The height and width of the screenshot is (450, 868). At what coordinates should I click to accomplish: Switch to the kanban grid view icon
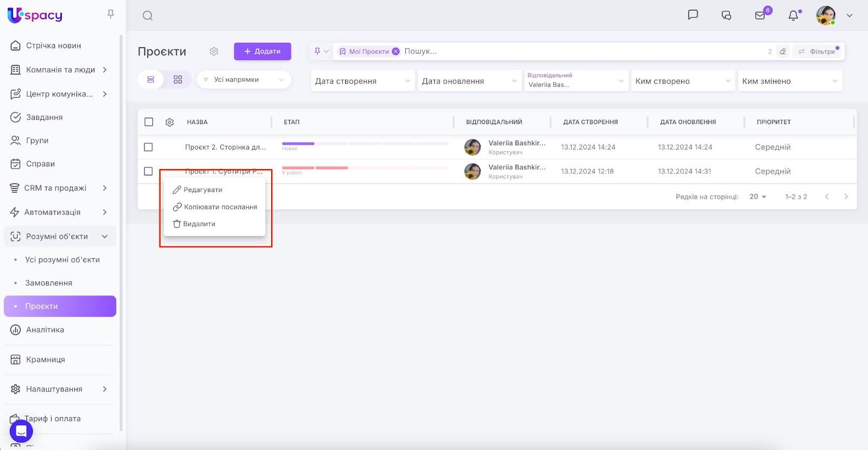178,80
